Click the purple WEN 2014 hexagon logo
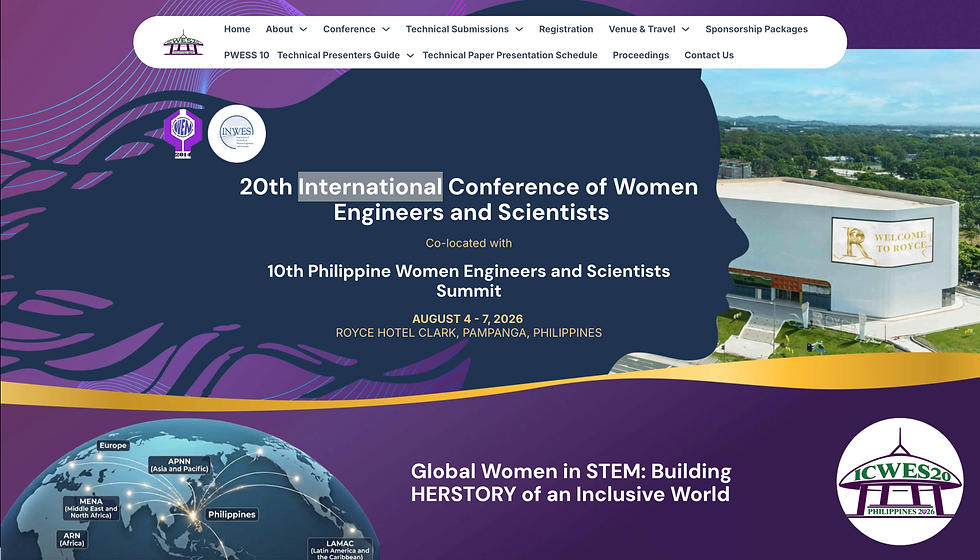 coord(182,133)
